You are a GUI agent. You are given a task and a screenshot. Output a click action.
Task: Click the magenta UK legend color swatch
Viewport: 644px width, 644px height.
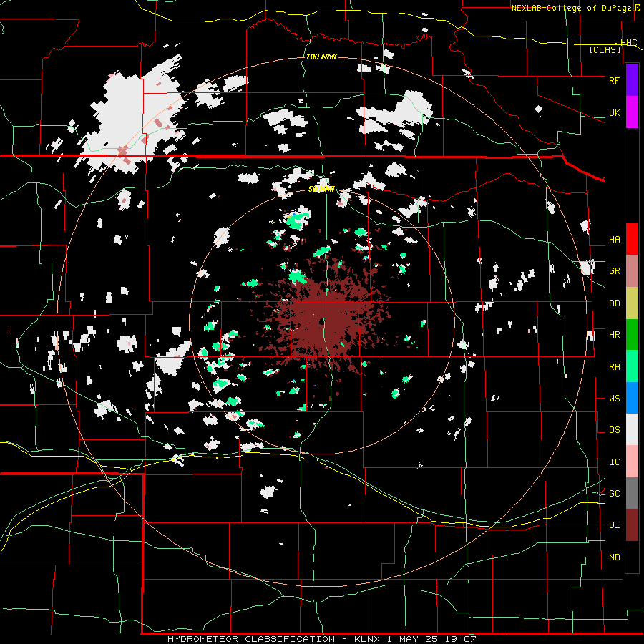pos(632,112)
